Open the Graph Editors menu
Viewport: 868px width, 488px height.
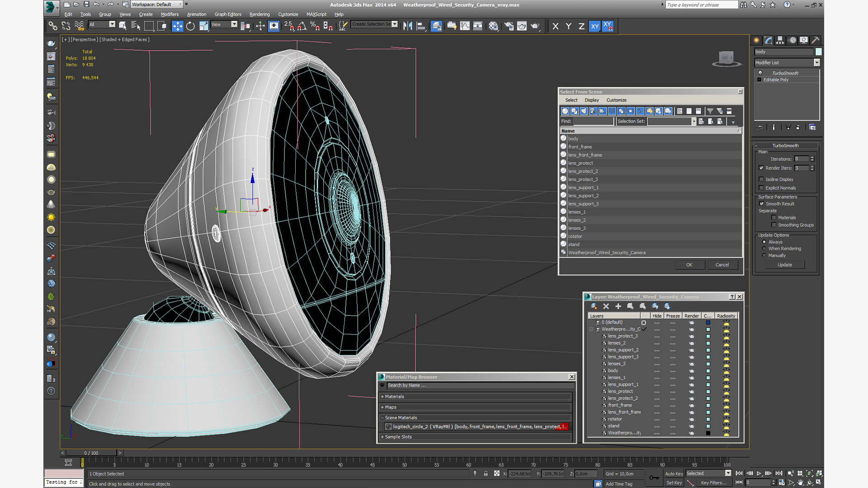228,14
